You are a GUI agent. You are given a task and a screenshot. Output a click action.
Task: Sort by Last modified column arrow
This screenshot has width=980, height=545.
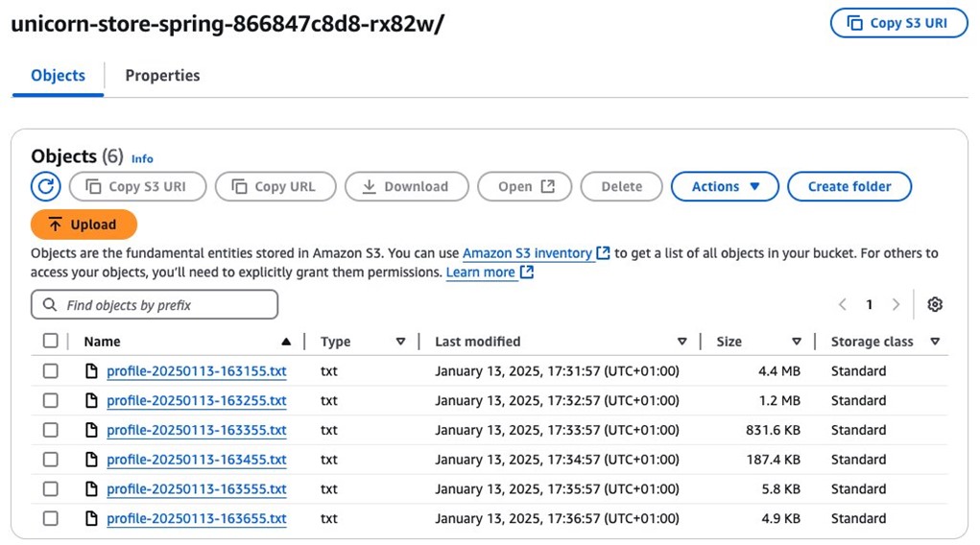tap(681, 342)
